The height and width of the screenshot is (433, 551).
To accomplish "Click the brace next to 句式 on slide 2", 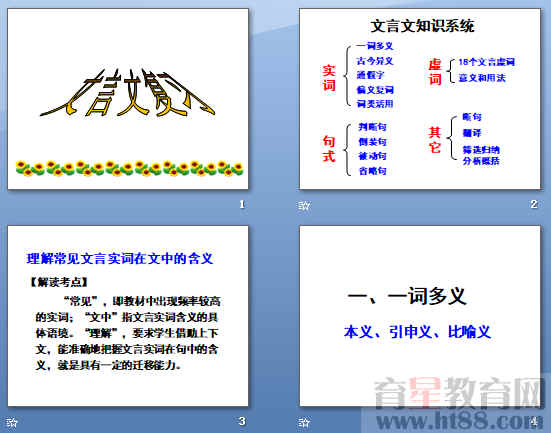I will 348,149.
